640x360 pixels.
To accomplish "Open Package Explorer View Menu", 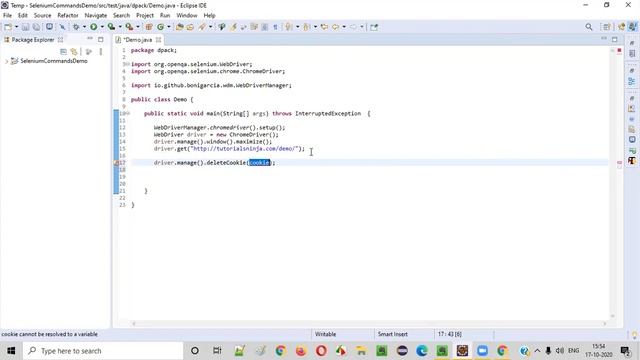I will (x=100, y=52).
